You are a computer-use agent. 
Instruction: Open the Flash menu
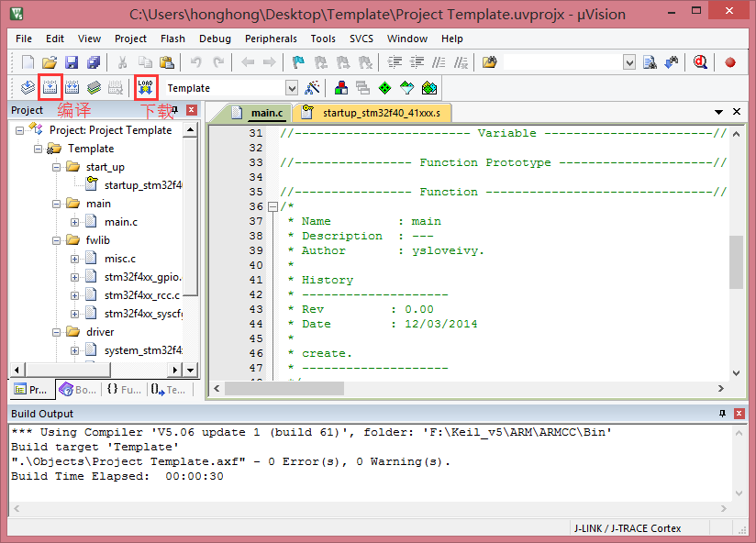pyautogui.click(x=172, y=39)
